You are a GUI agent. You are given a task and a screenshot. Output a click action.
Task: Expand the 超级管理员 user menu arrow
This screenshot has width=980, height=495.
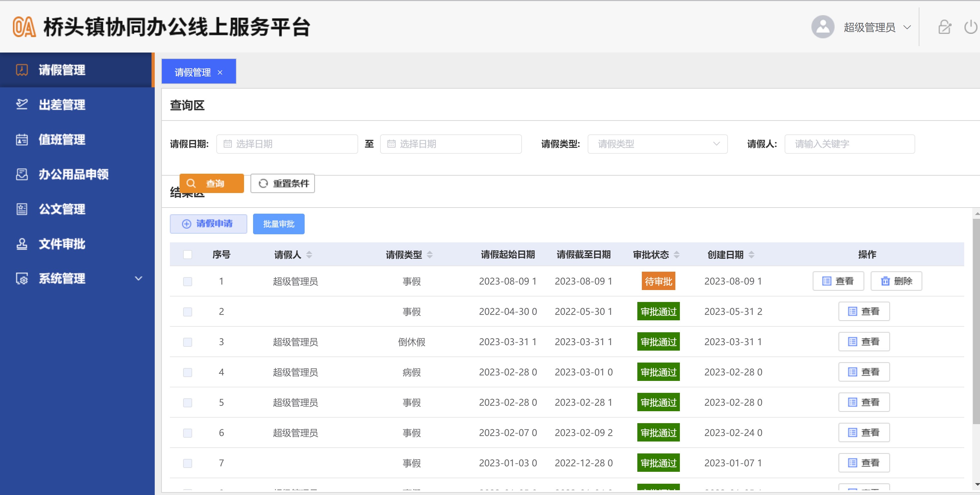tap(907, 27)
